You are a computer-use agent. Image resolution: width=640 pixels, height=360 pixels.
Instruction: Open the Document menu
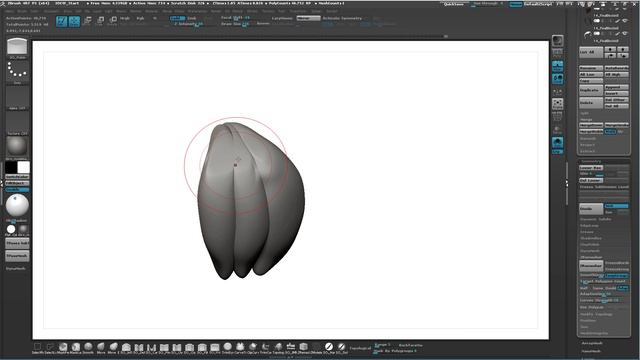51,11
